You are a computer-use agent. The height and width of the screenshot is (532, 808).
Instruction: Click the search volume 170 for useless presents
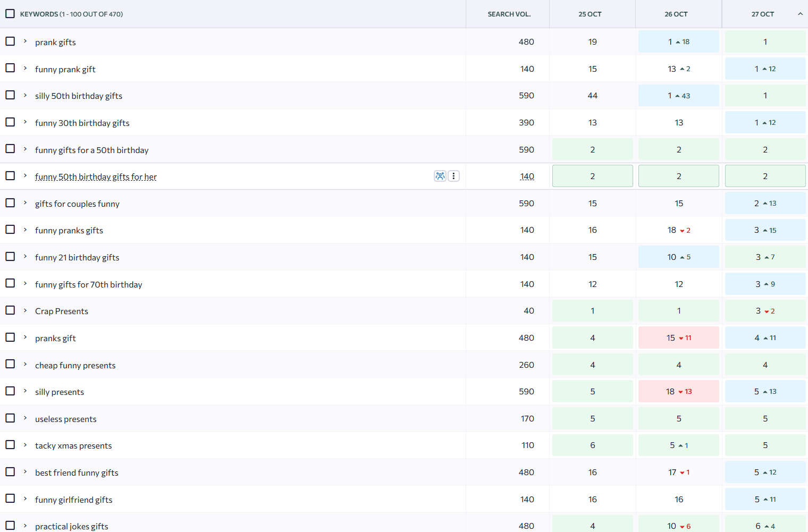click(x=527, y=419)
